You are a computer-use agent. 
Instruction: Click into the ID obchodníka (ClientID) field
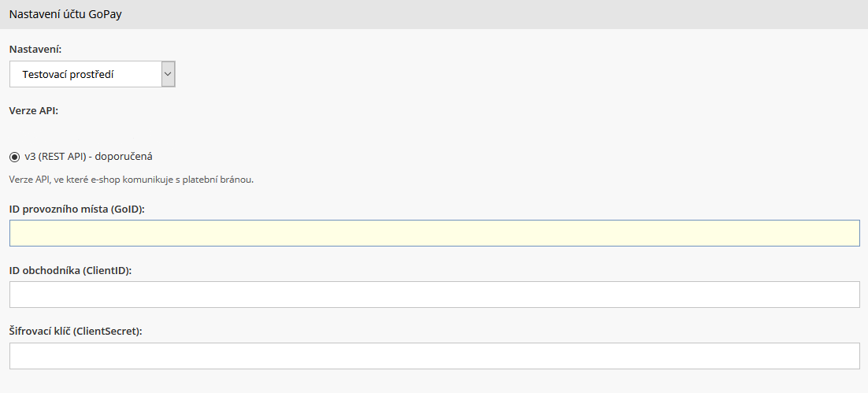434,295
